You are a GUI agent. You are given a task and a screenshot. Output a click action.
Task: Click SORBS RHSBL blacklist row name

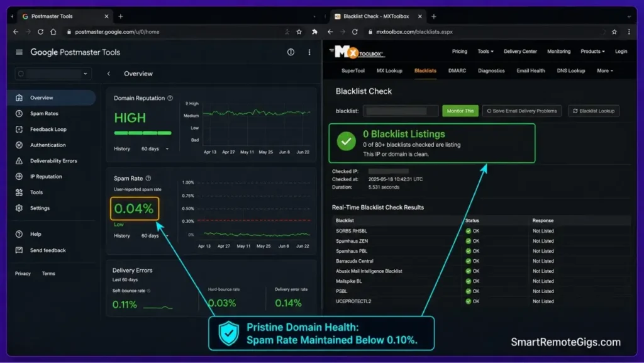pos(351,231)
